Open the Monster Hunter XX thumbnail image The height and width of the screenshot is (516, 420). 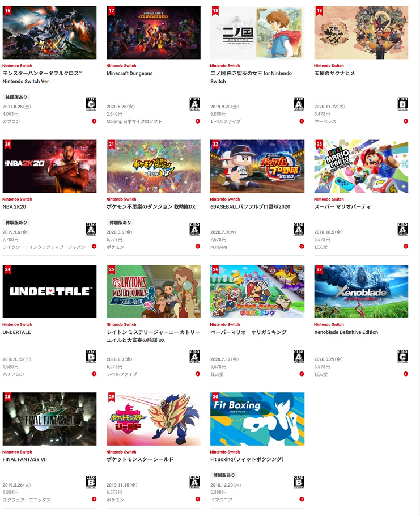pos(50,32)
